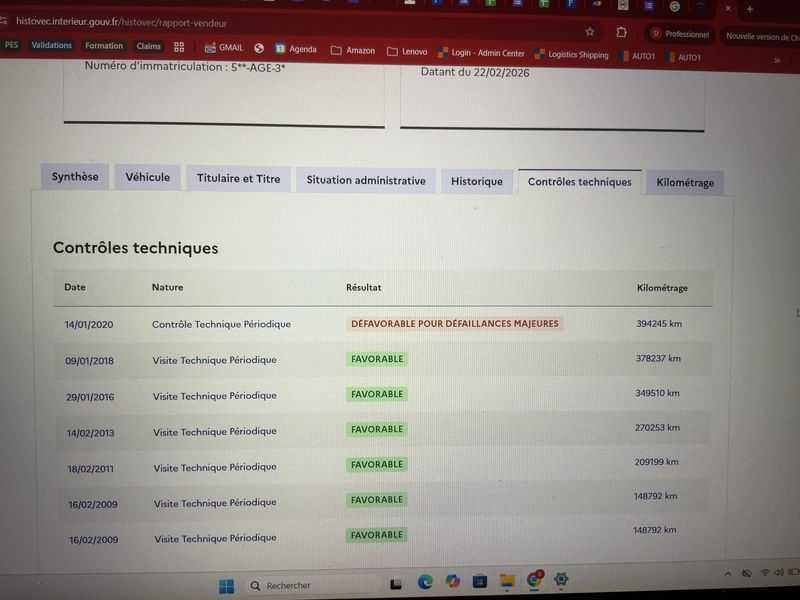Click FAVORABLE badge in 29/01/2016 row

(377, 394)
